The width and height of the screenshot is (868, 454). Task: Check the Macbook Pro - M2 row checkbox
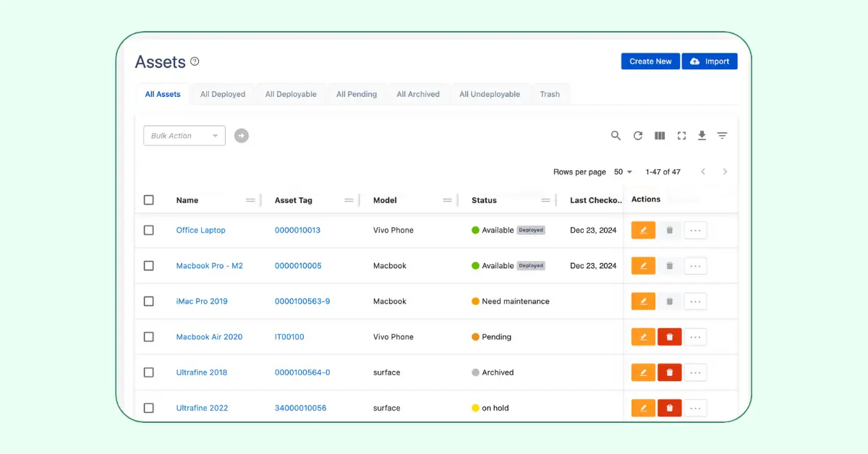point(149,265)
